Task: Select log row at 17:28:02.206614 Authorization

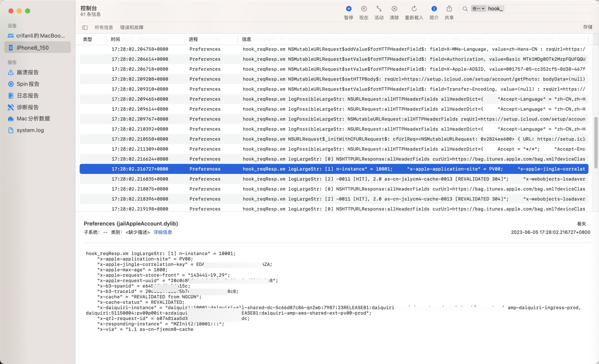Action: point(334,59)
